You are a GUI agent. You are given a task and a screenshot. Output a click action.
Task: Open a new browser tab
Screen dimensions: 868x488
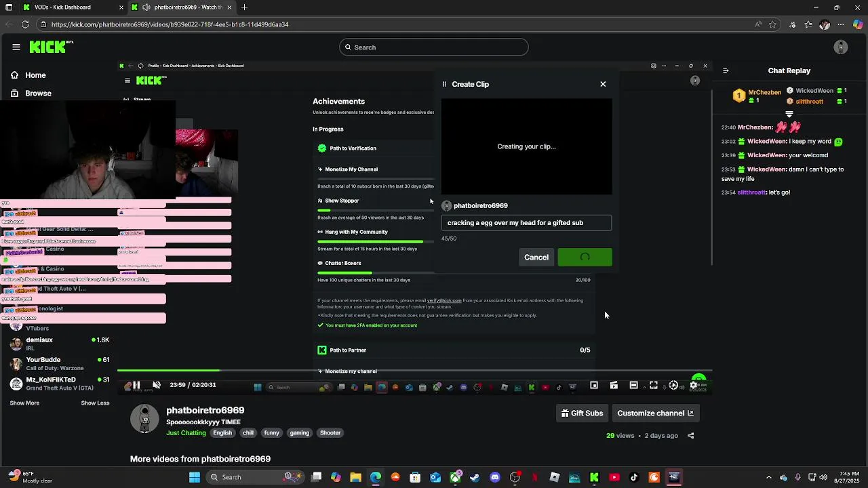click(244, 7)
